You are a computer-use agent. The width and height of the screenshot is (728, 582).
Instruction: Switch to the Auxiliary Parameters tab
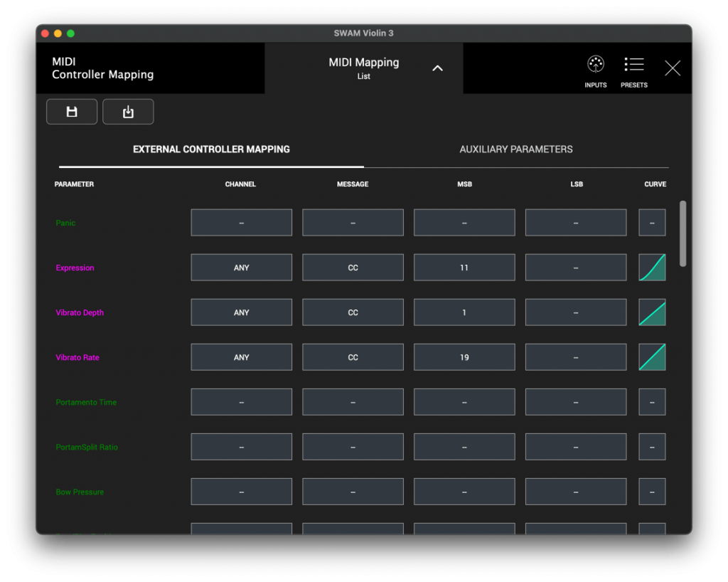tap(516, 149)
